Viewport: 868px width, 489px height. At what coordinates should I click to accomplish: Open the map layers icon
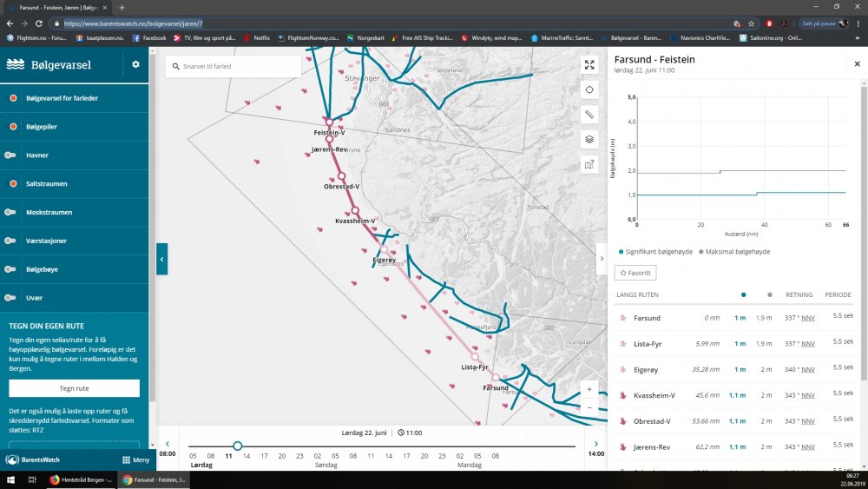click(x=589, y=140)
